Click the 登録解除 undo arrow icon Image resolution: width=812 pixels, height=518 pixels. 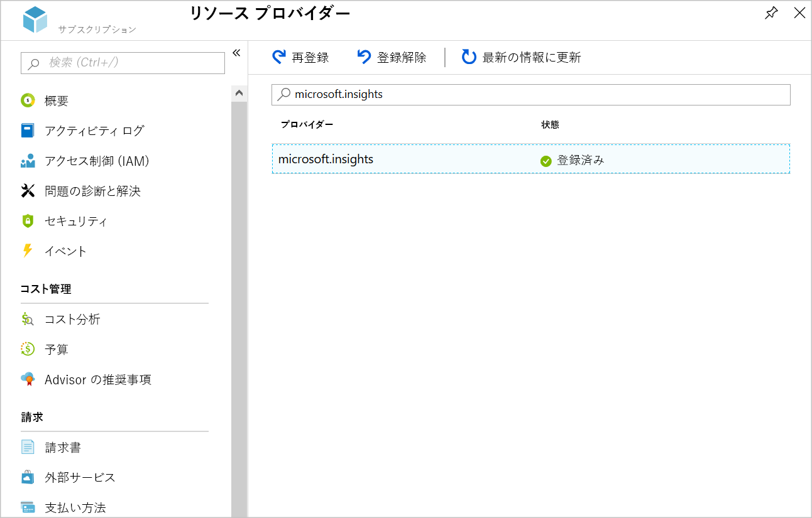[x=364, y=57]
